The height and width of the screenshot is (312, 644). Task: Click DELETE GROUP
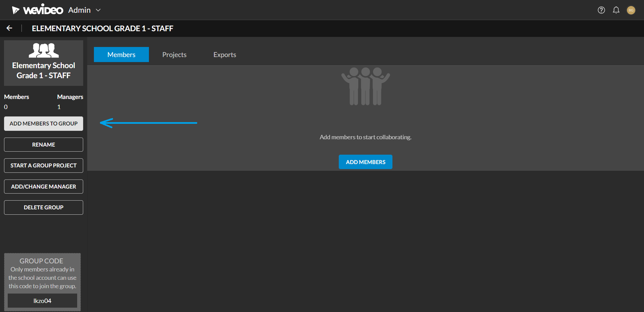[x=43, y=207]
